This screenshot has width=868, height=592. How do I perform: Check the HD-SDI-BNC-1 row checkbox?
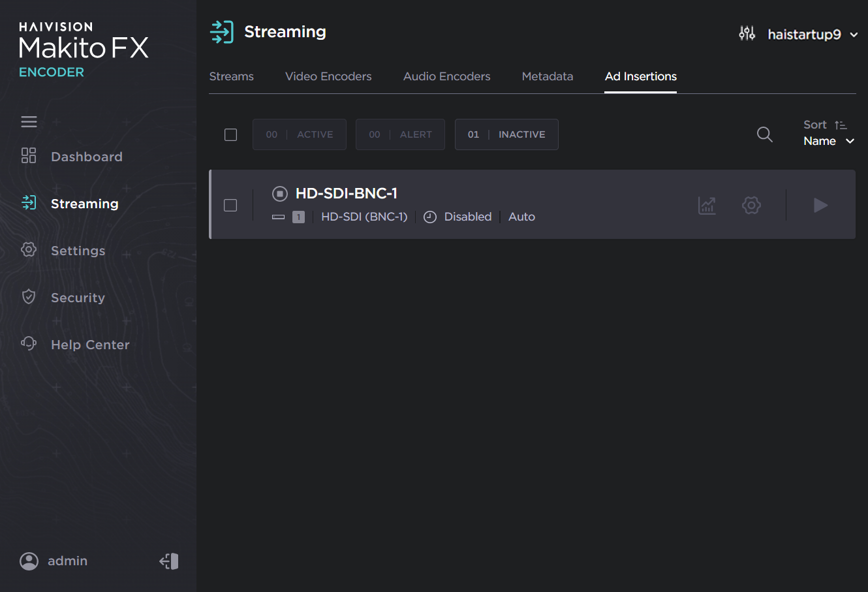pyautogui.click(x=230, y=205)
